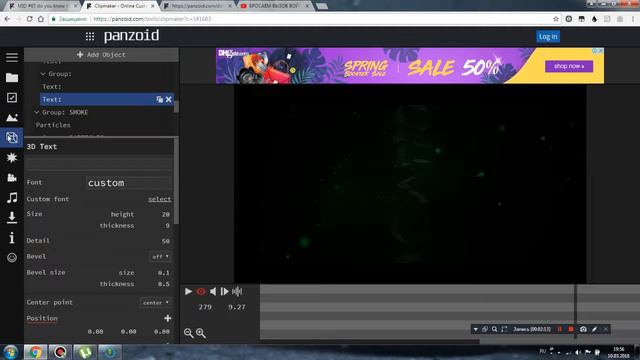The height and width of the screenshot is (360, 640).
Task: Open the hamburger menu in Panzoid sidebar
Action: pyautogui.click(x=12, y=58)
